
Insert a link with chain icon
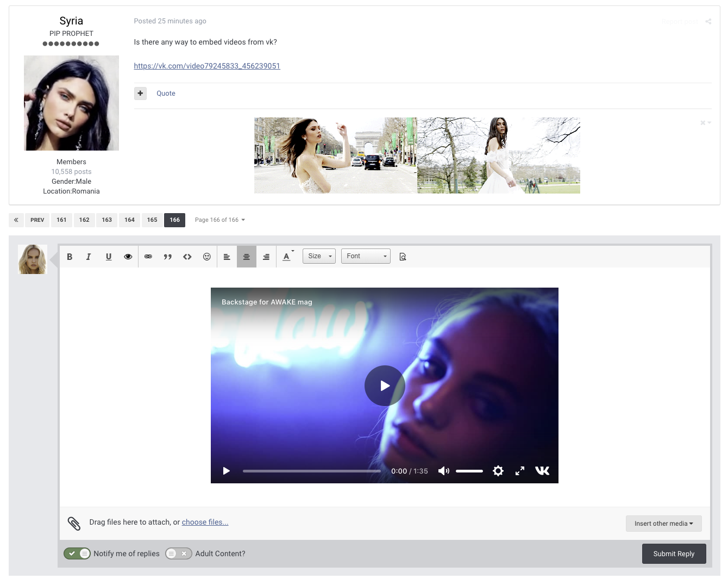coord(148,257)
